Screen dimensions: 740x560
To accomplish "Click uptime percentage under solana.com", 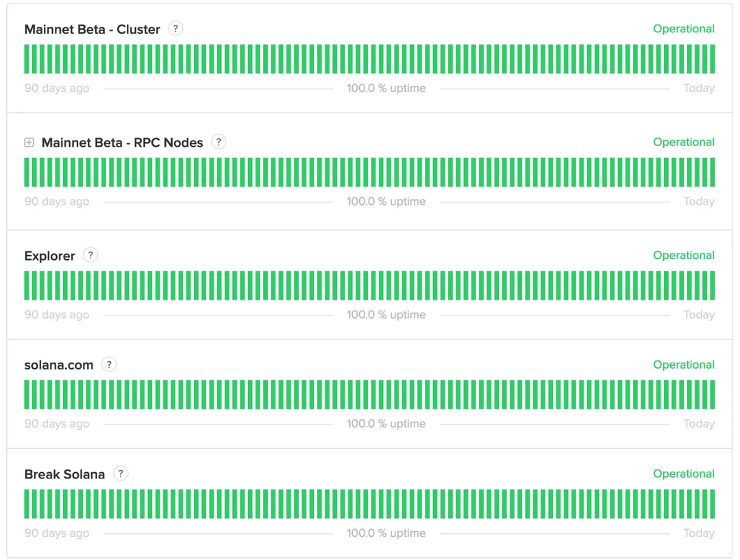I will 386,424.
